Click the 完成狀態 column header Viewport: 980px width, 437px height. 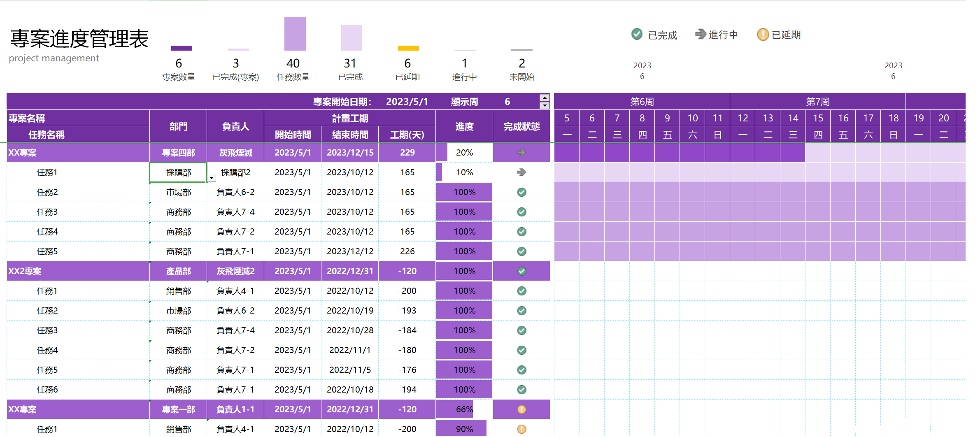[521, 126]
